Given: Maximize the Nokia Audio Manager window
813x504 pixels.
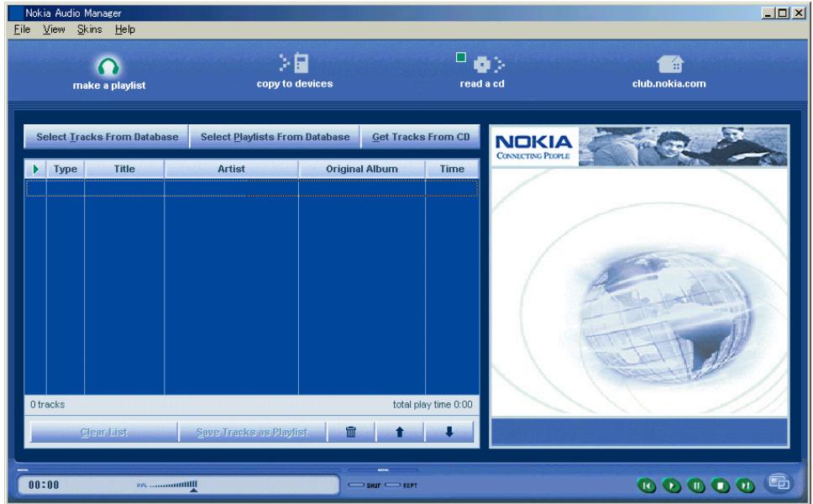Looking at the screenshot, I should (x=783, y=13).
